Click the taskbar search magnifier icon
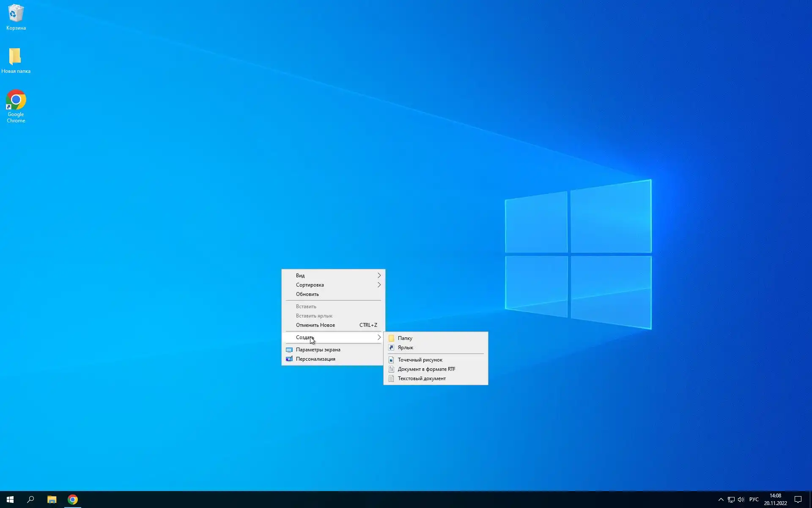 [30, 500]
